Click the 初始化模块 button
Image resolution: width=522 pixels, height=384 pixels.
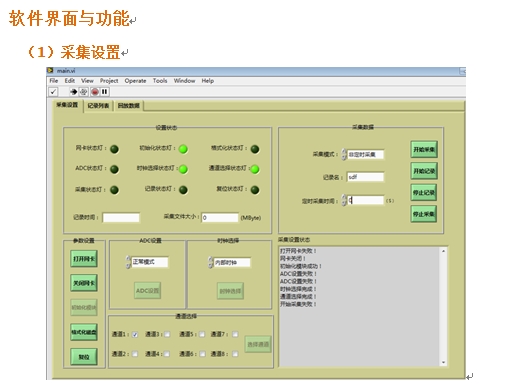coord(84,307)
